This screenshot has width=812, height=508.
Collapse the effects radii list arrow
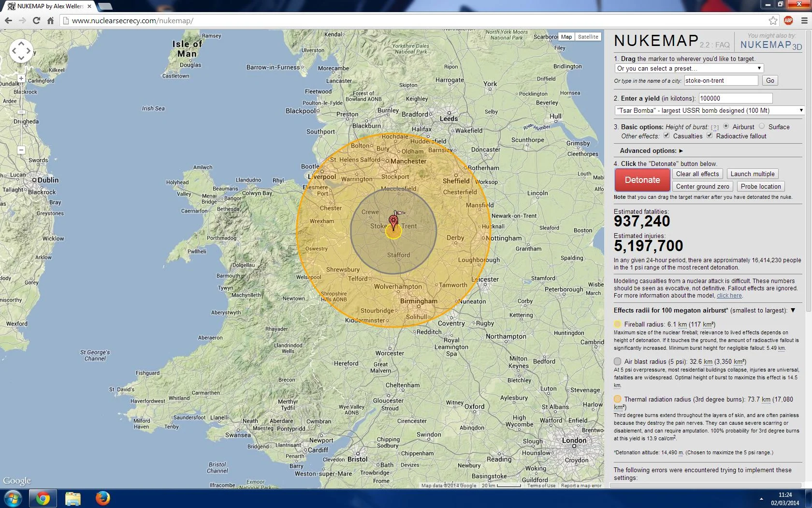tap(793, 310)
